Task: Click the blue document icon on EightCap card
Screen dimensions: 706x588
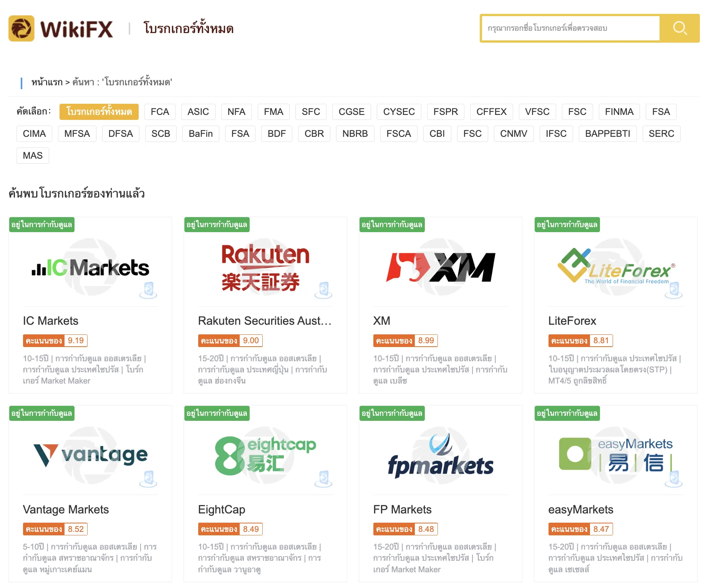Action: 323,478
